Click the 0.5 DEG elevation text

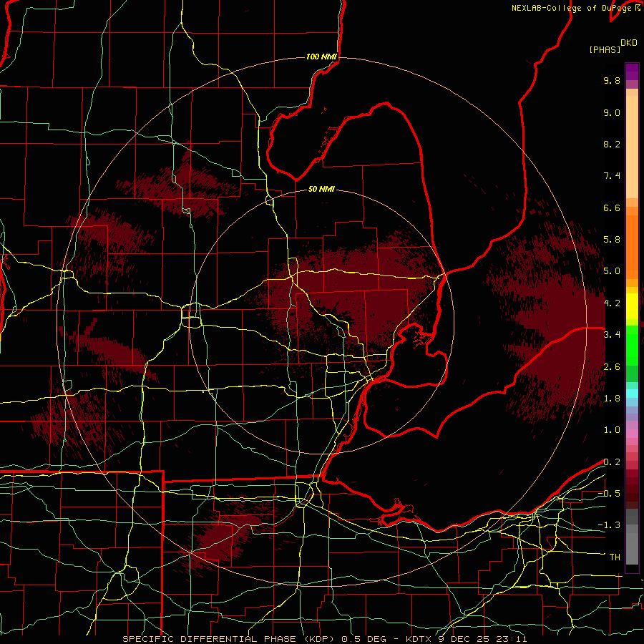(363, 639)
